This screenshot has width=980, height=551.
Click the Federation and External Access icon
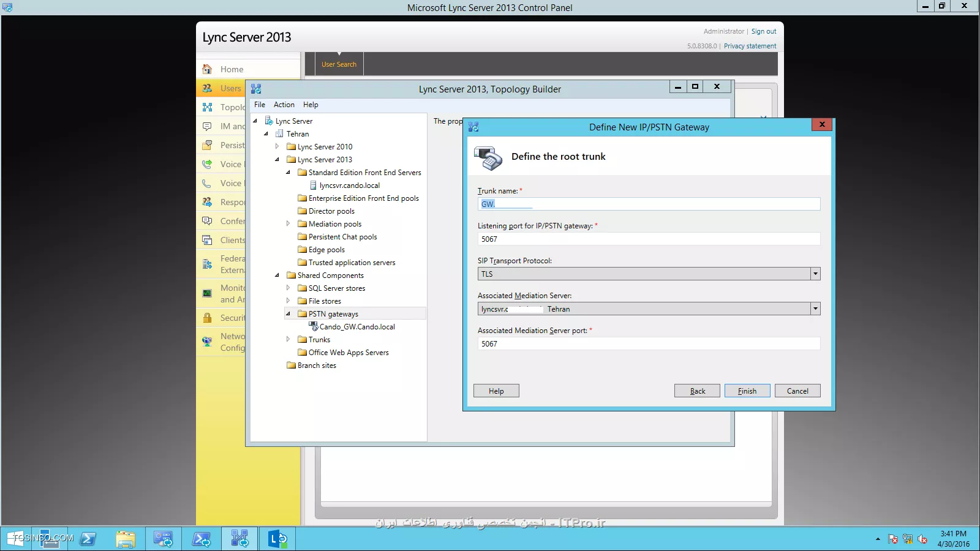pyautogui.click(x=207, y=264)
